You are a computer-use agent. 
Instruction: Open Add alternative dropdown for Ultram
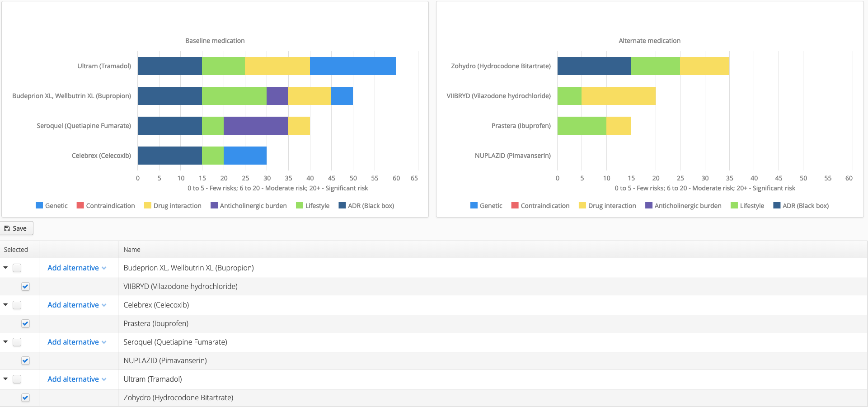point(77,379)
